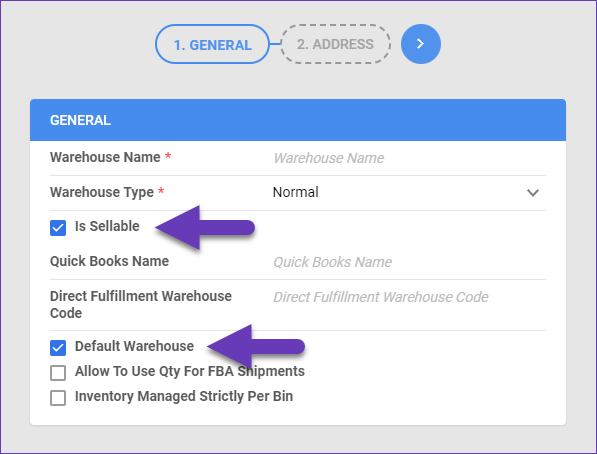Uncheck the Is Sellable checkbox
This screenshot has width=597, height=454.
(58, 228)
